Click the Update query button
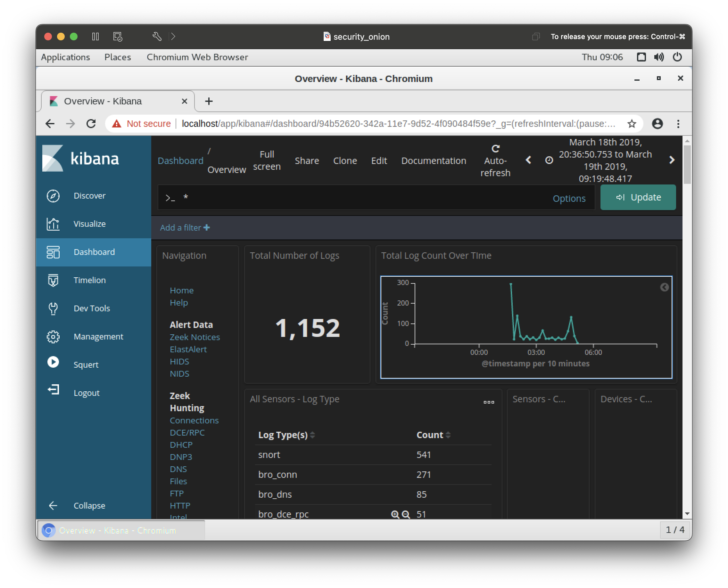Viewport: 728px width, 588px height. [638, 197]
